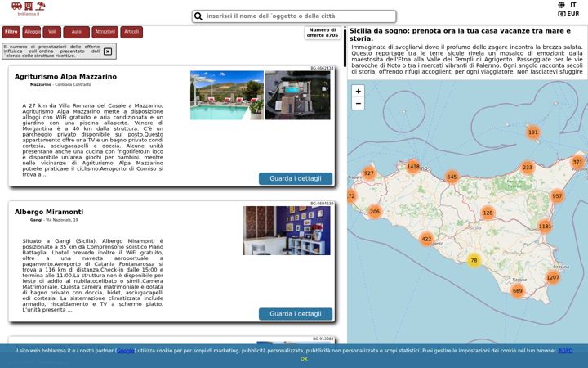Open map cluster marker 1181
Viewport: 588px width, 368px height.
click(545, 227)
